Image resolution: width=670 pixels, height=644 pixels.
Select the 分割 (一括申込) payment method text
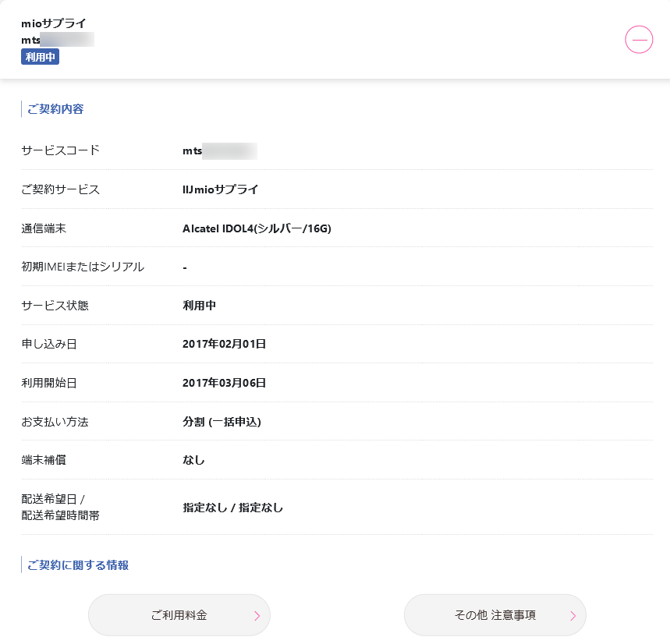[222, 422]
